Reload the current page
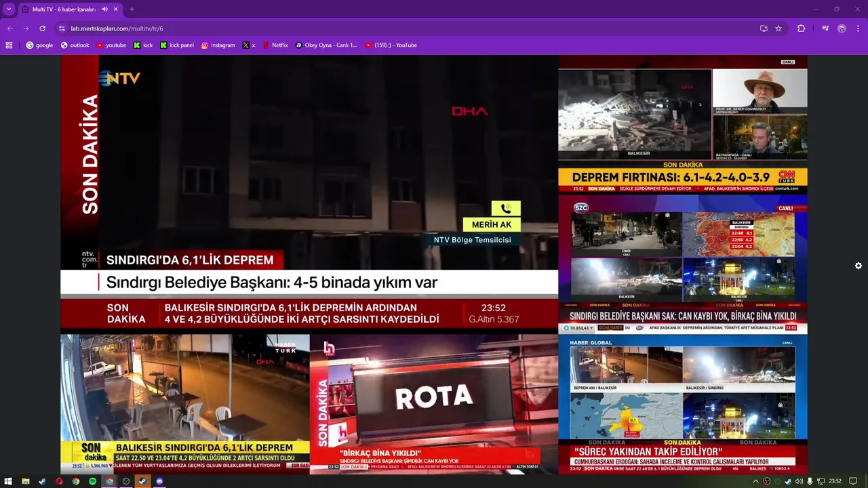Image resolution: width=868 pixels, height=488 pixels. [42, 28]
